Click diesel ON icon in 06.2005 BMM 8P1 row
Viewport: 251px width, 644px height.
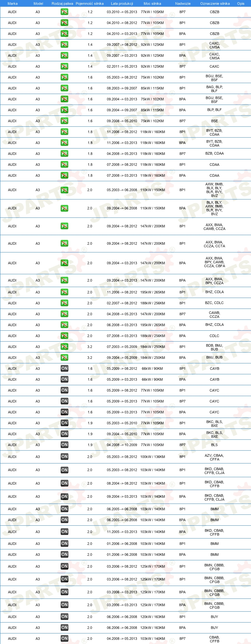tap(65, 509)
